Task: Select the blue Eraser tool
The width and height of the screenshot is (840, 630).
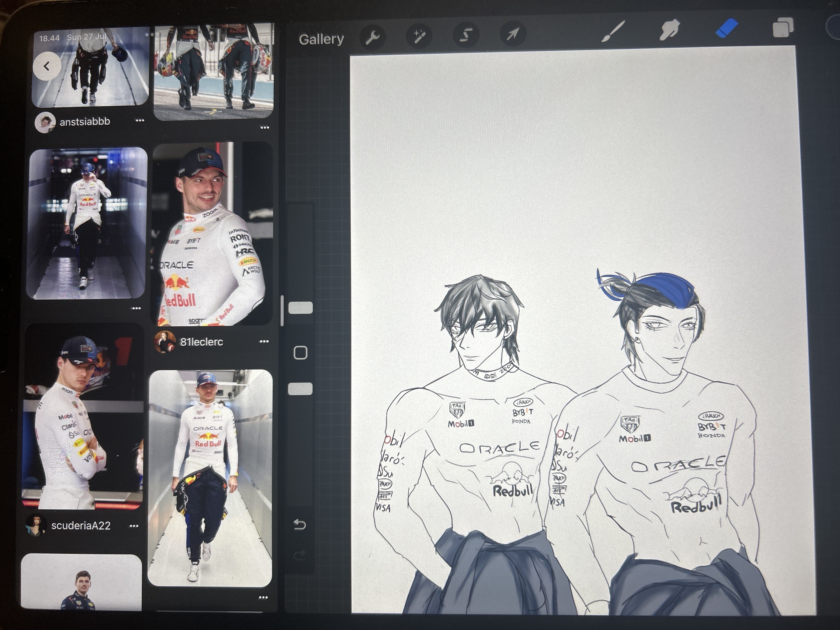Action: [726, 28]
